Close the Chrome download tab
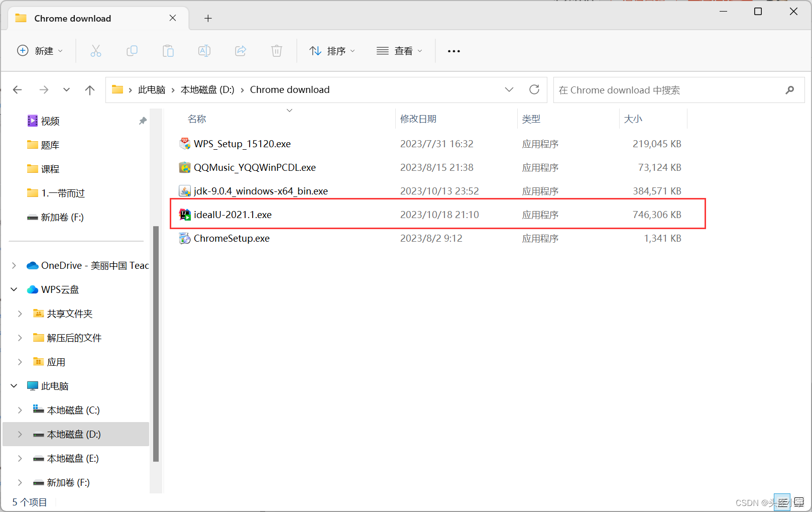This screenshot has width=812, height=512. [173, 18]
